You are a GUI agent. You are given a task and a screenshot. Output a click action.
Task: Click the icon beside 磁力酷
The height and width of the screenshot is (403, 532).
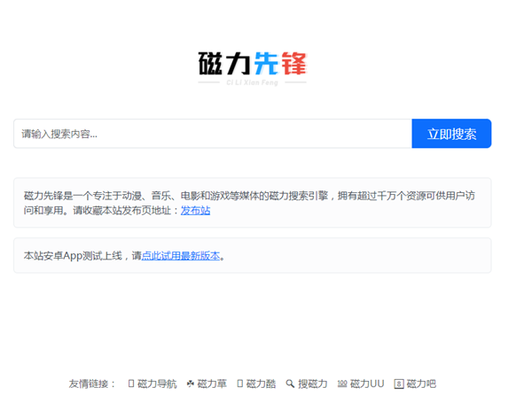point(240,384)
